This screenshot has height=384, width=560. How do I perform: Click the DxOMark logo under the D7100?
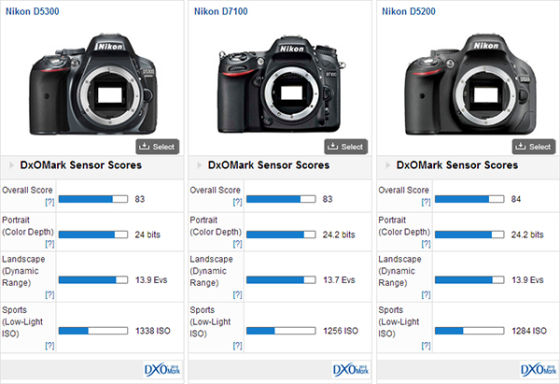pyautogui.click(x=351, y=370)
